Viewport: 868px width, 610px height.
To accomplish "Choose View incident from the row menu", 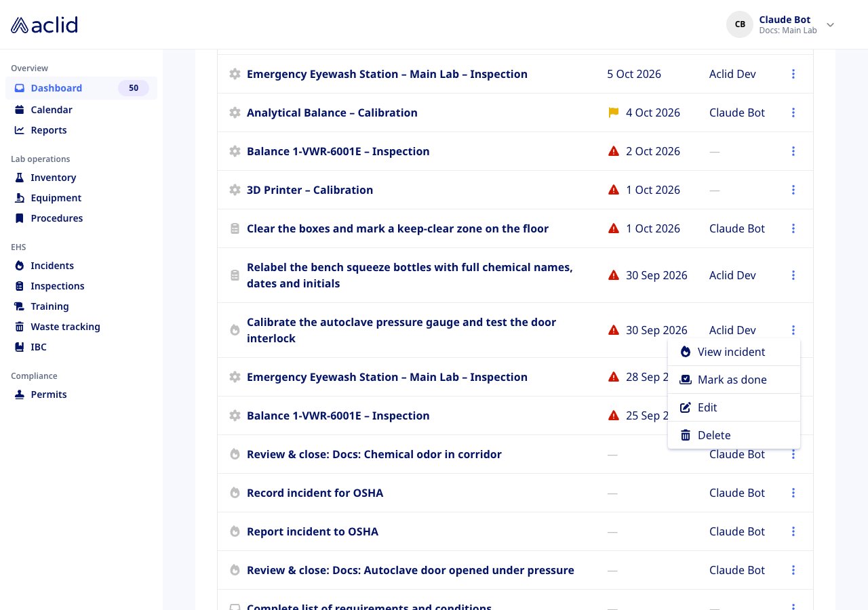I will [x=734, y=352].
